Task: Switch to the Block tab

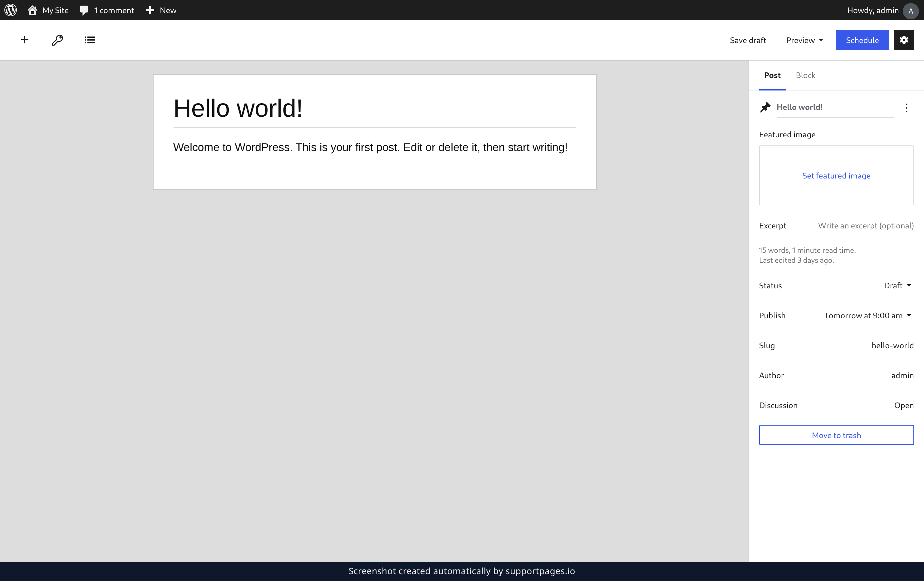Action: (x=805, y=75)
